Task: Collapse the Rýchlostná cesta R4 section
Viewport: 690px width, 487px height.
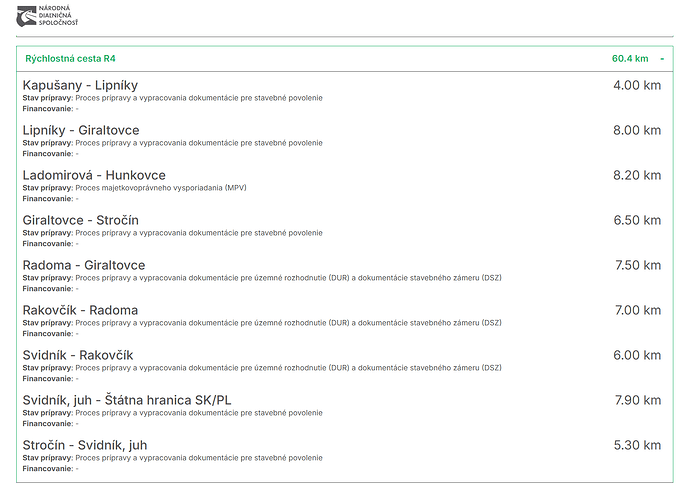Action: point(662,59)
